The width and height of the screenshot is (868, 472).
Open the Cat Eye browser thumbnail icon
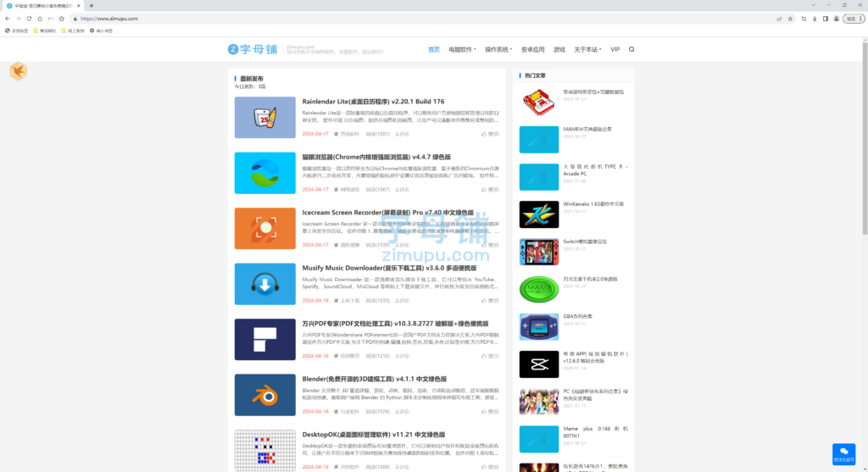coord(264,173)
